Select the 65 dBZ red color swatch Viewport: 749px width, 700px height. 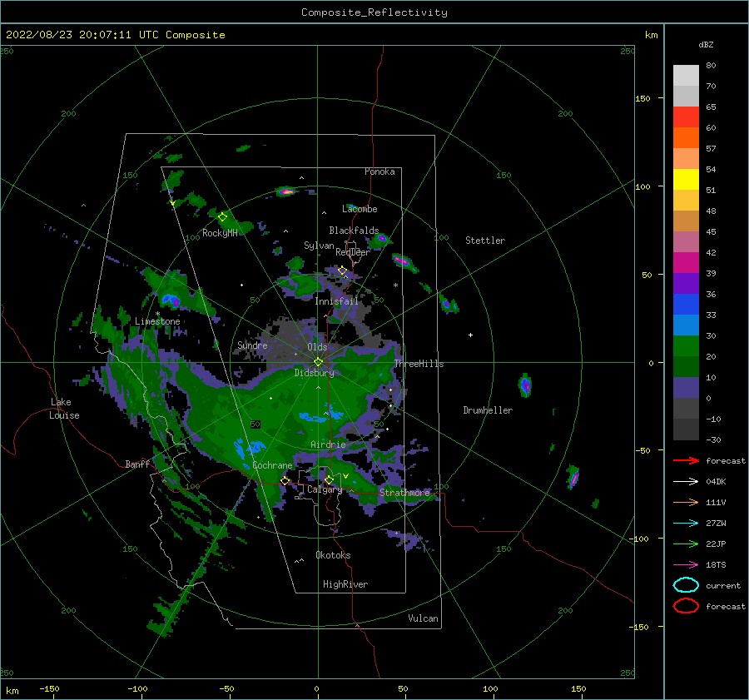(x=686, y=117)
